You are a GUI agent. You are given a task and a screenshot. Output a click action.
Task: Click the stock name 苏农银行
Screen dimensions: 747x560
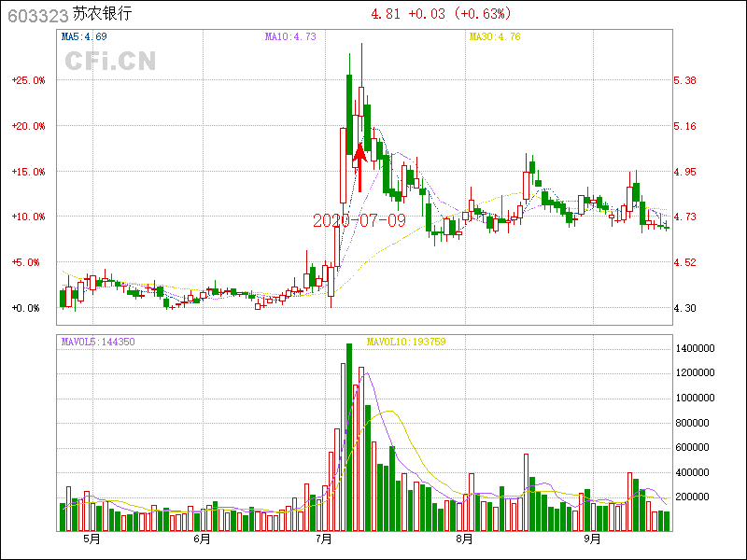103,15
